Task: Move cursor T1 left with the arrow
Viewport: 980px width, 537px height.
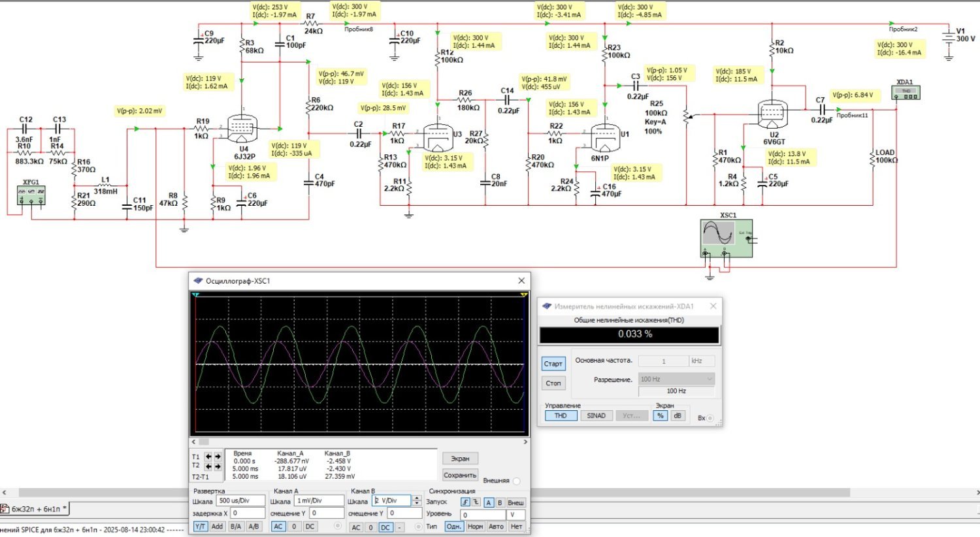Action: click(x=208, y=457)
